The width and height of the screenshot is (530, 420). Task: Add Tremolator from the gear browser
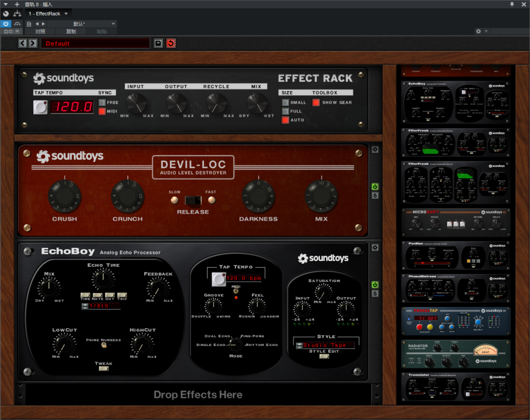coord(455,386)
